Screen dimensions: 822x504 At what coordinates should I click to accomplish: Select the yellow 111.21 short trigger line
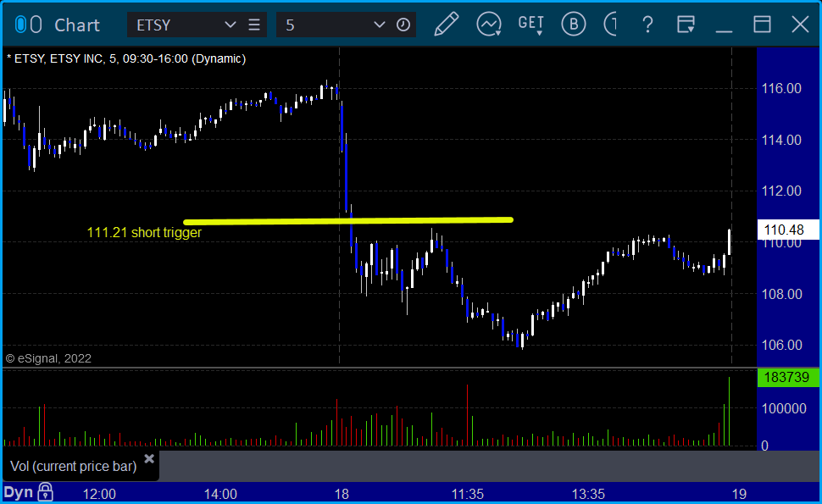coord(348,221)
